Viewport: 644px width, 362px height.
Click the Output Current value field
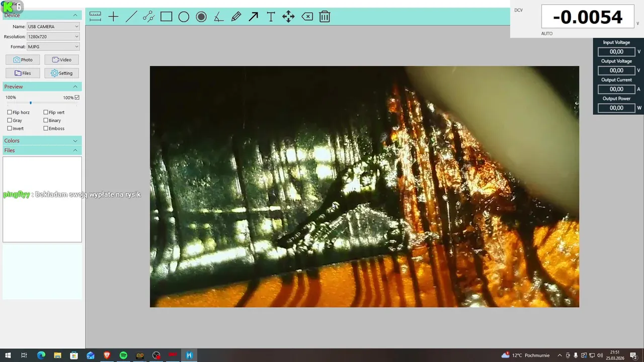[x=616, y=89]
